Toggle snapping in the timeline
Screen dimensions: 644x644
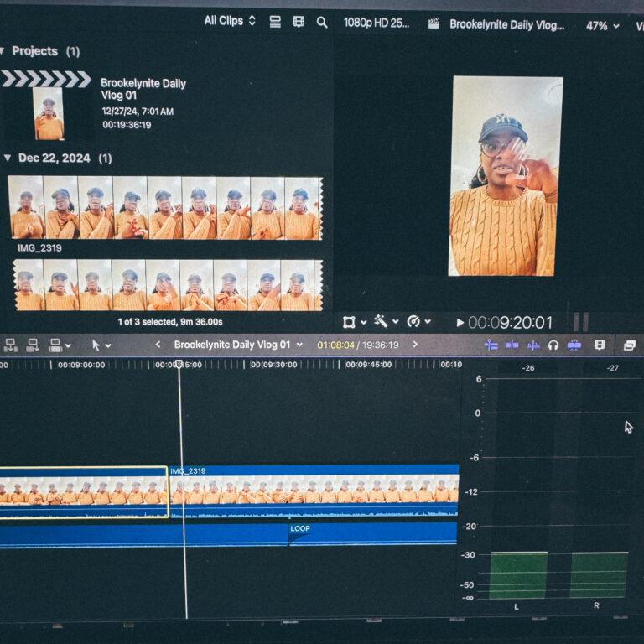click(574, 345)
